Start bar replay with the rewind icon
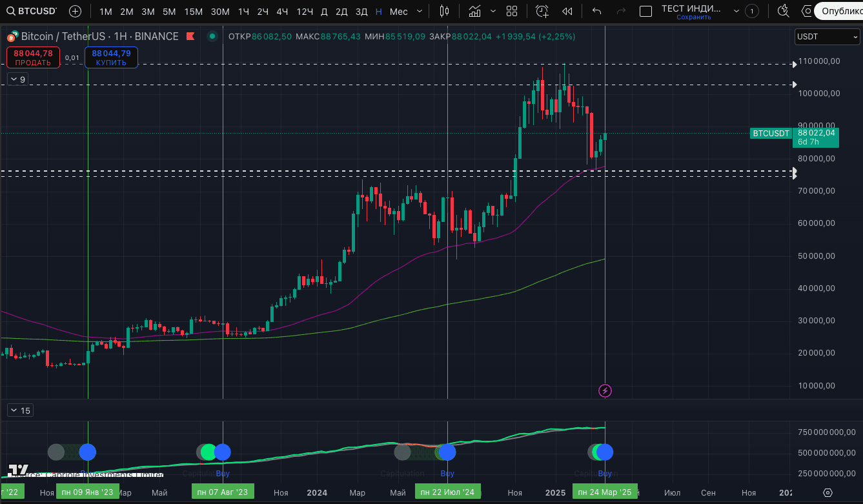Viewport: 863px width, 504px height. coord(567,10)
